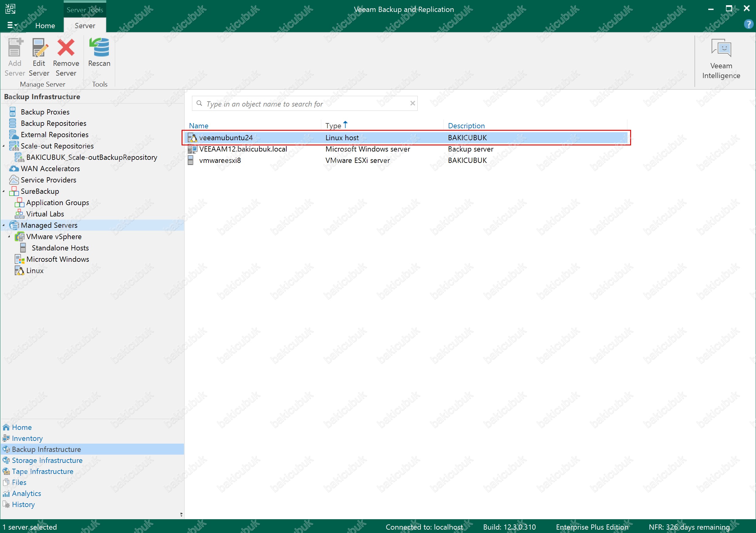Open Backup Repositories in tree
This screenshot has width=756, height=533.
click(53, 123)
